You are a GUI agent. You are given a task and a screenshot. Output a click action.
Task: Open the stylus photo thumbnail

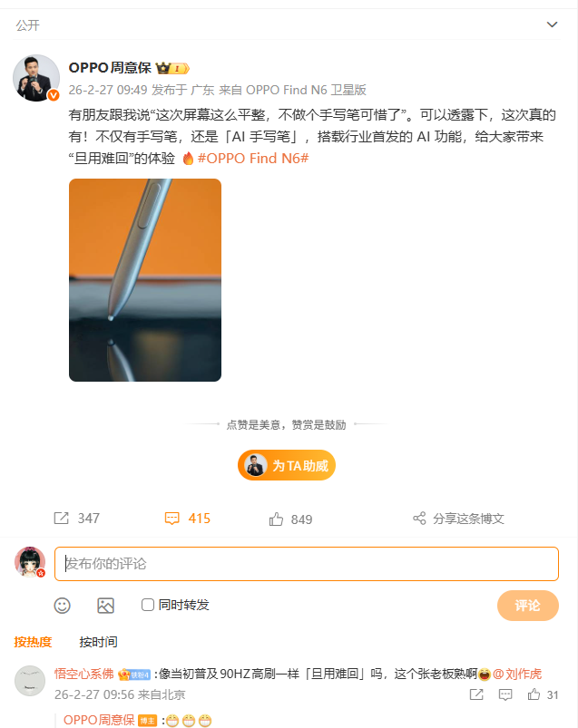point(145,280)
